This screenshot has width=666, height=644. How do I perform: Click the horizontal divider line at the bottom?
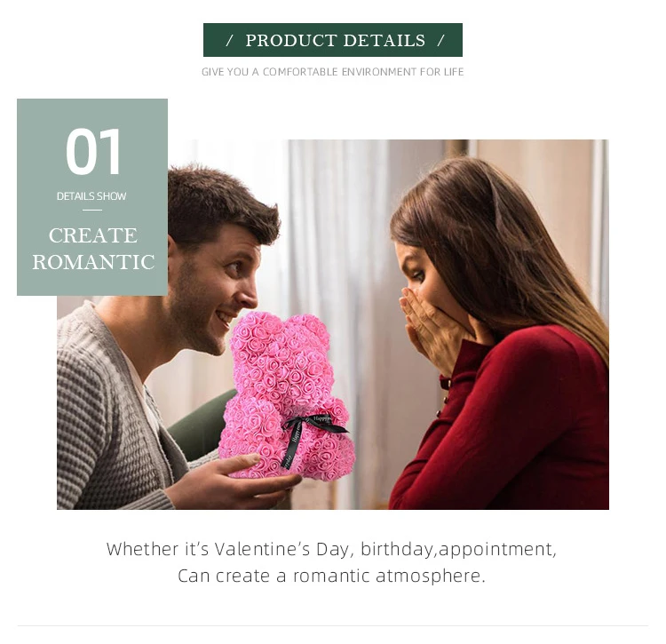point(333,625)
